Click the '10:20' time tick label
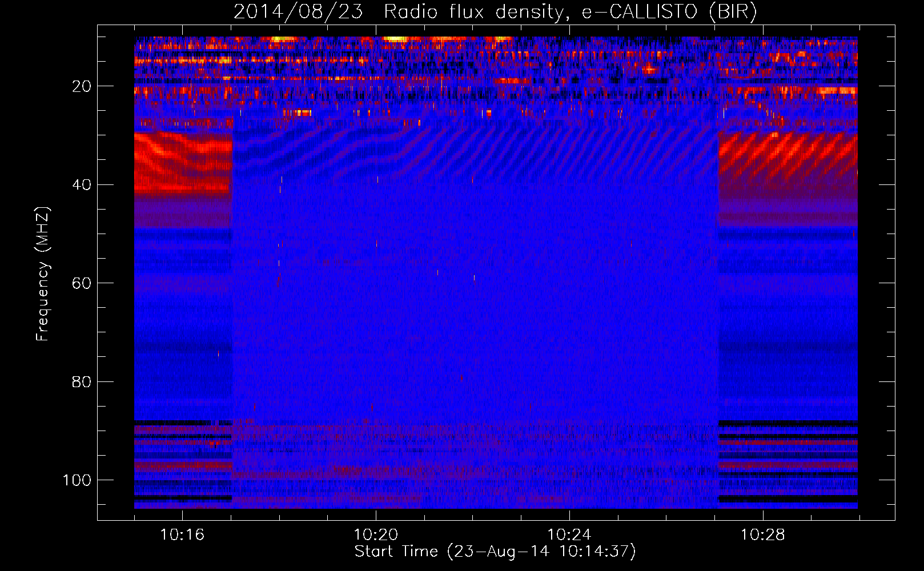 tap(376, 535)
